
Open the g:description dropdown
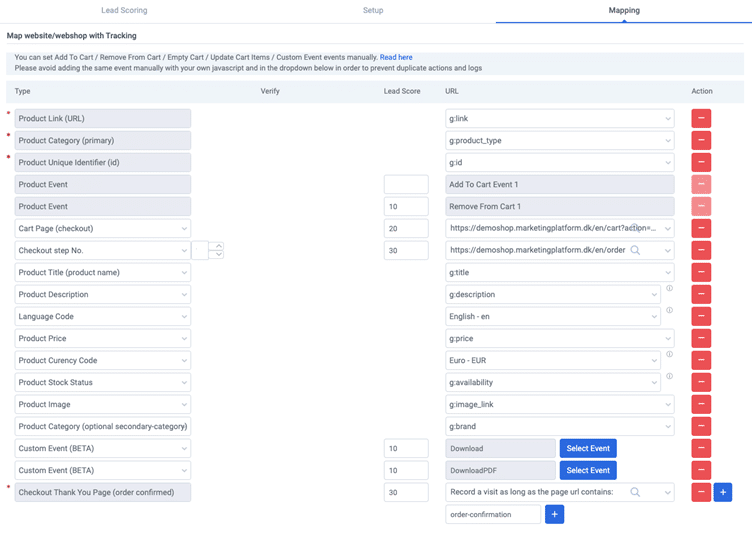(553, 295)
